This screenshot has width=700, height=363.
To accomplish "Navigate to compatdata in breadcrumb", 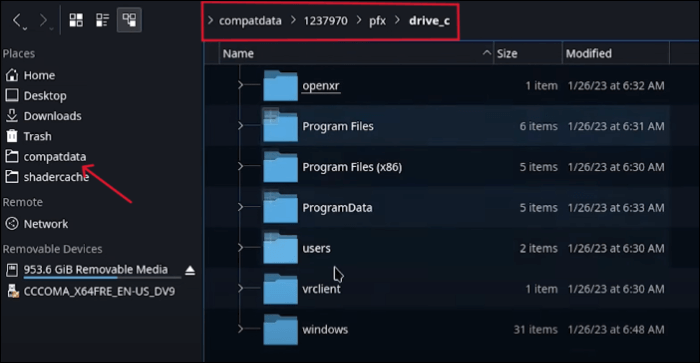I will tap(250, 21).
